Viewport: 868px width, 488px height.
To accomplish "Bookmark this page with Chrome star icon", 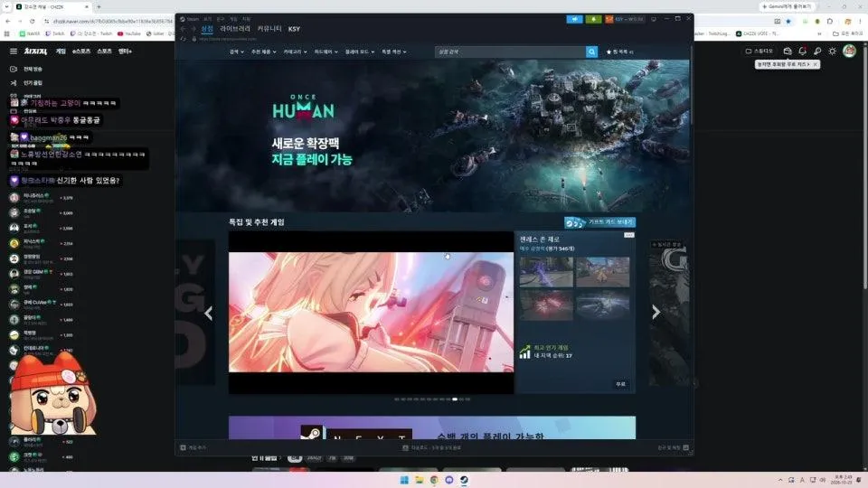I will [788, 21].
